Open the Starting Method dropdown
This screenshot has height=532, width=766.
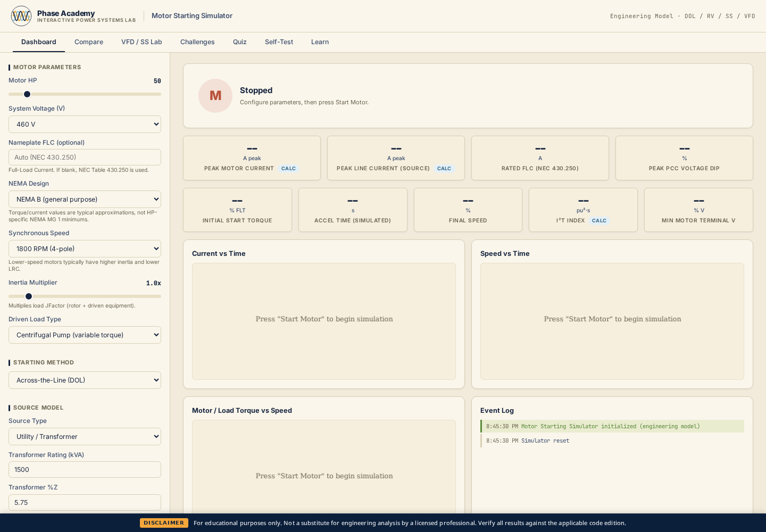pyautogui.click(x=85, y=380)
